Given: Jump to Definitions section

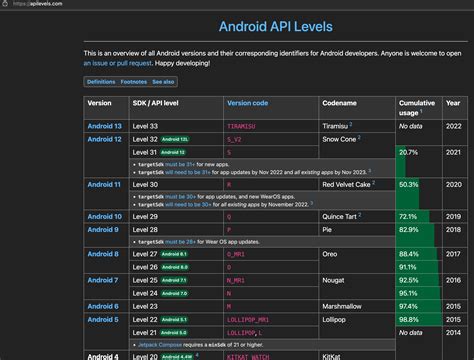Looking at the screenshot, I should (101, 82).
